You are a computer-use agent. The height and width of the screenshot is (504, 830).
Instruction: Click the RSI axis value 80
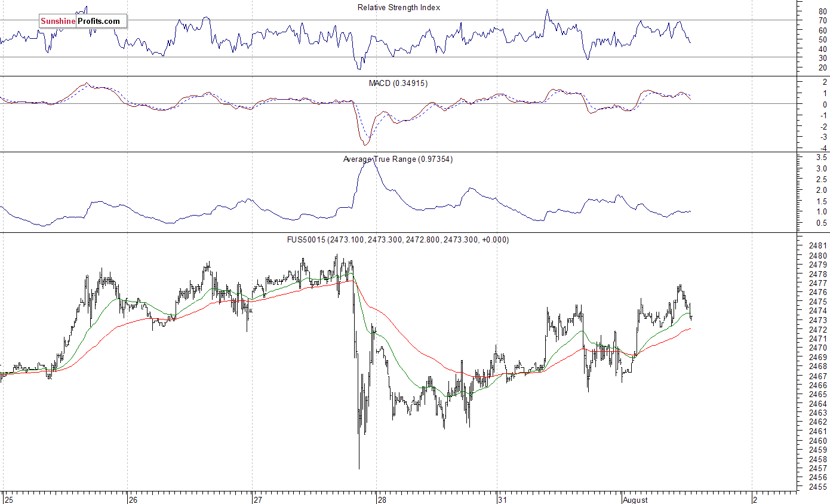823,11
